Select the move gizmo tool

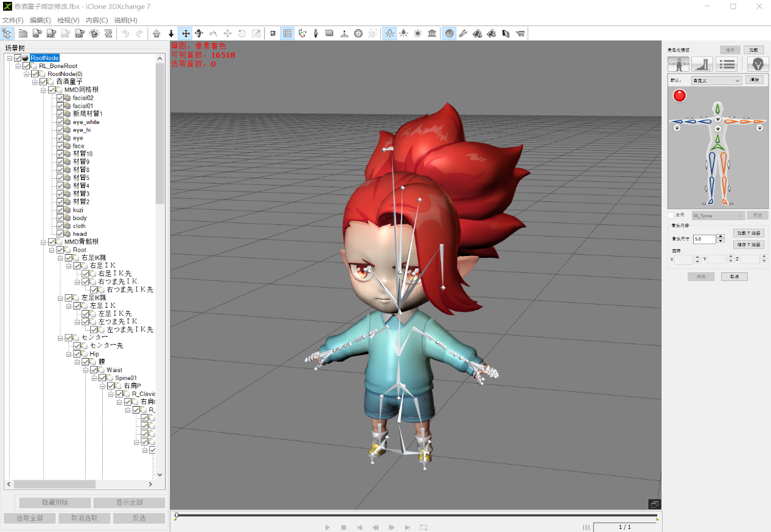pyautogui.click(x=186, y=33)
